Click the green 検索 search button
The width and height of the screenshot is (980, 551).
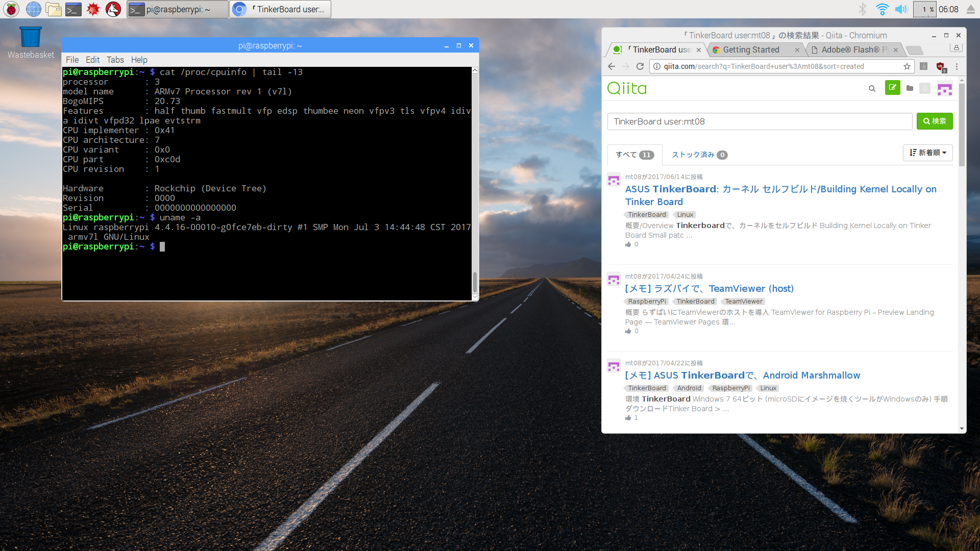(935, 121)
